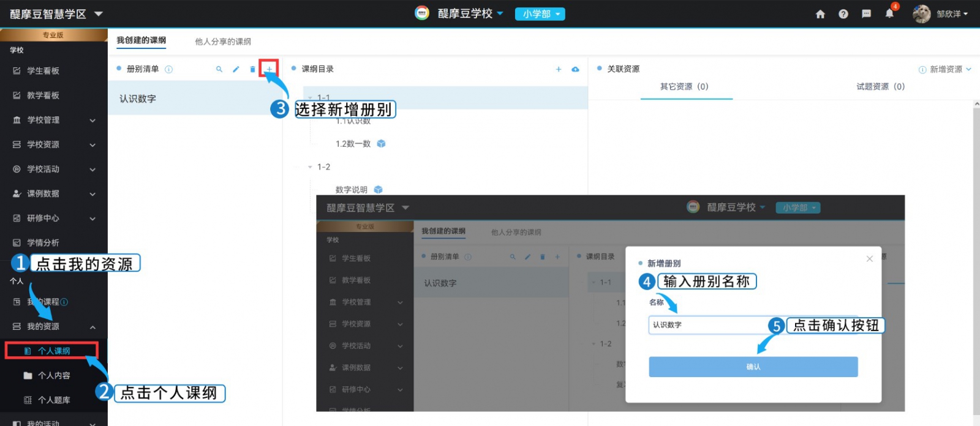Click the search icon in 册别清单
This screenshot has height=426, width=980.
click(219, 69)
